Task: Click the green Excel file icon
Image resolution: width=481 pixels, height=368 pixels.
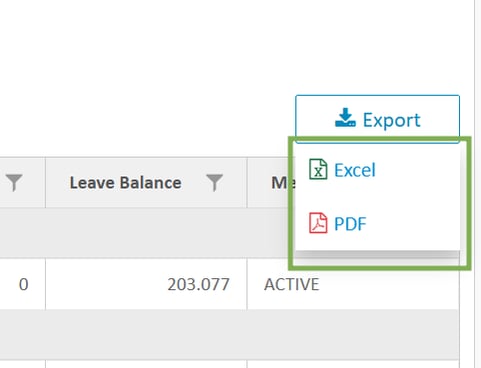Action: pos(318,169)
